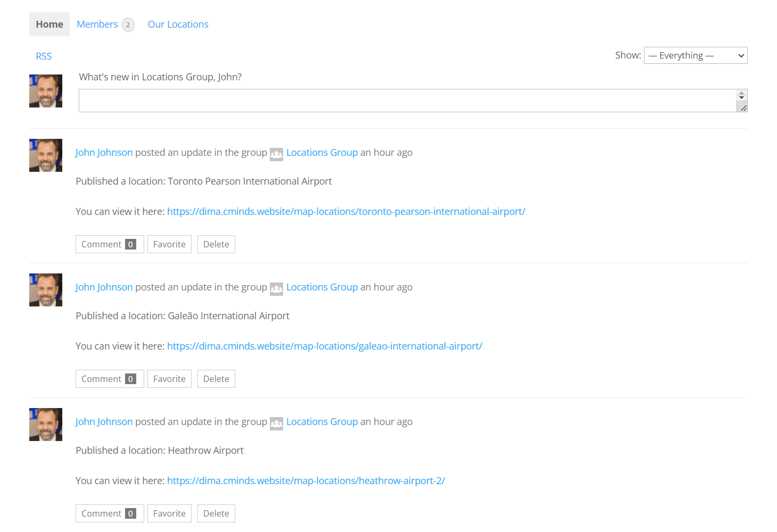Comment on the Heathrow Airport post
Image resolution: width=777 pixels, height=532 pixels.
(109, 513)
